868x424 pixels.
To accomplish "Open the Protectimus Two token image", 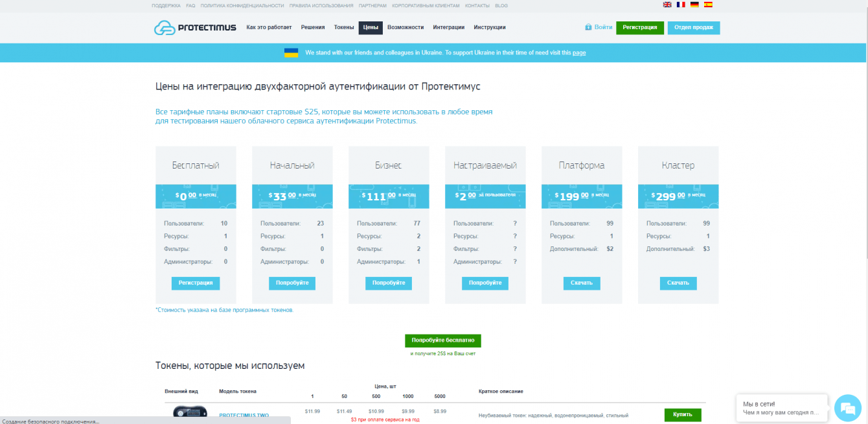I will [x=190, y=413].
